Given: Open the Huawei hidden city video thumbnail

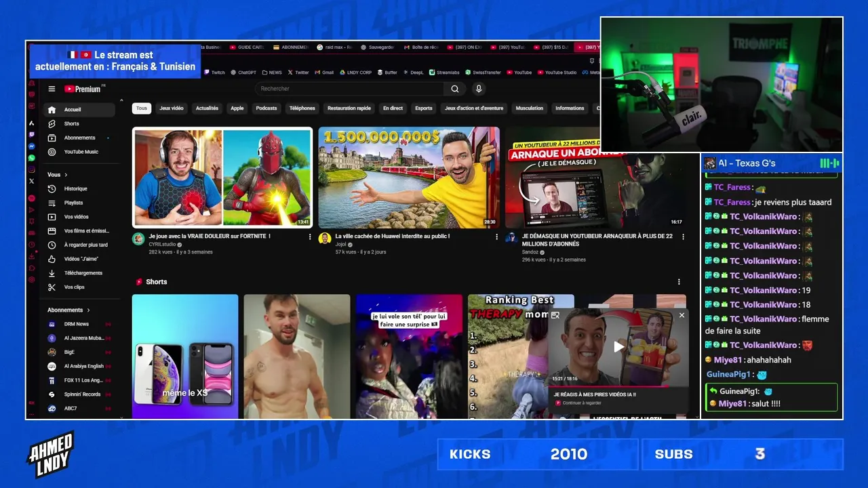Looking at the screenshot, I should click(x=409, y=178).
